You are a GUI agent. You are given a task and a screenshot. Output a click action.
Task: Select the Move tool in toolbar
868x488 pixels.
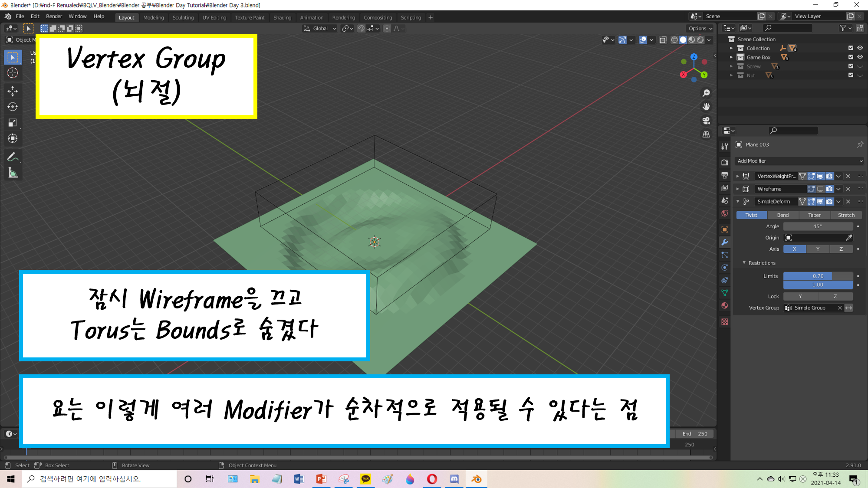(x=13, y=91)
